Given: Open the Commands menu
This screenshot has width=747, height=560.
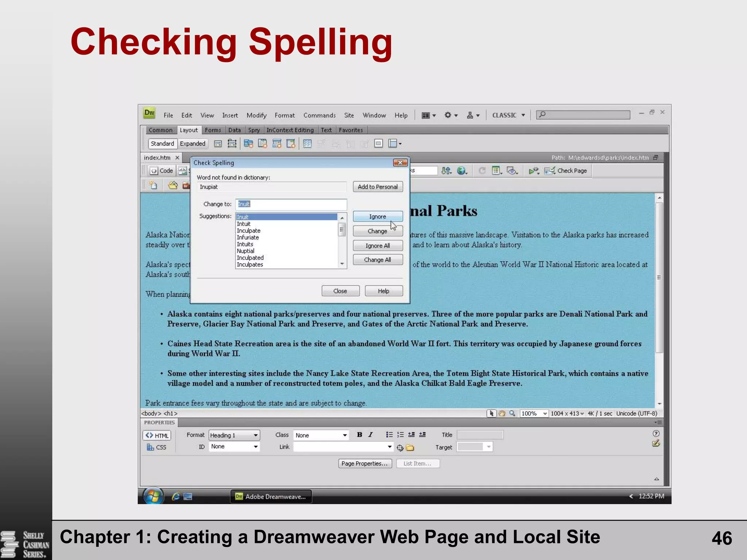Looking at the screenshot, I should pyautogui.click(x=320, y=115).
